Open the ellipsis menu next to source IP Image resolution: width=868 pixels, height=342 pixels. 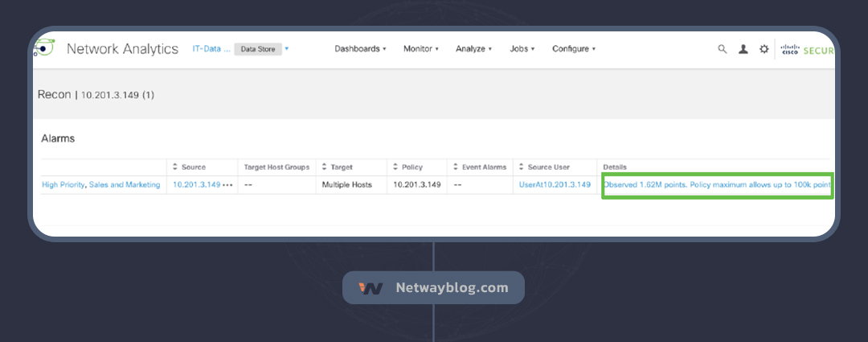point(227,185)
